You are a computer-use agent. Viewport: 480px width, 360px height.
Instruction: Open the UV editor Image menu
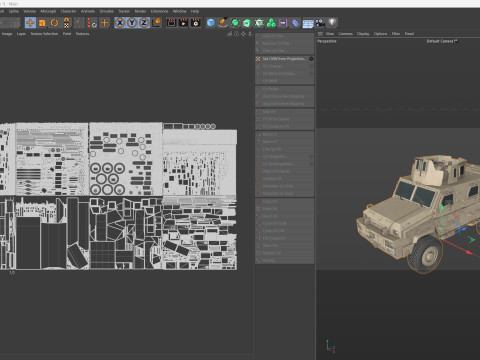click(x=7, y=34)
